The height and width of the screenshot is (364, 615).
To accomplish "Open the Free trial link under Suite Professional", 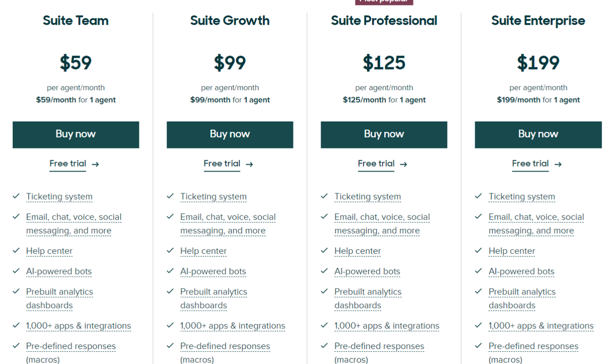I will (x=376, y=164).
